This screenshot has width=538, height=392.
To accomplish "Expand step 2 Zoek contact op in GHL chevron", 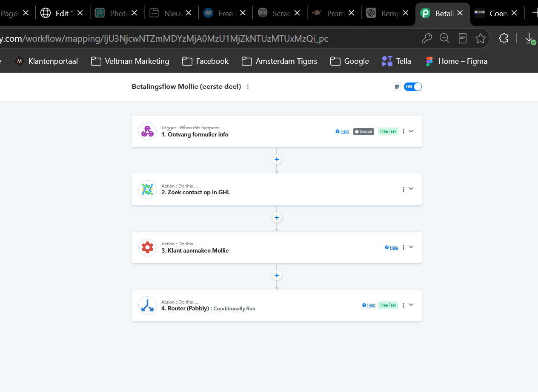I will pos(411,189).
